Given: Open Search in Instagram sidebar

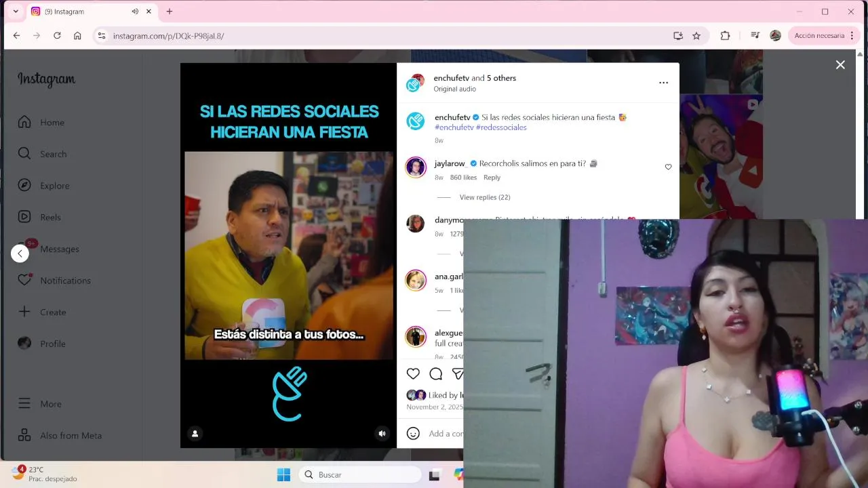Looking at the screenshot, I should [42, 154].
